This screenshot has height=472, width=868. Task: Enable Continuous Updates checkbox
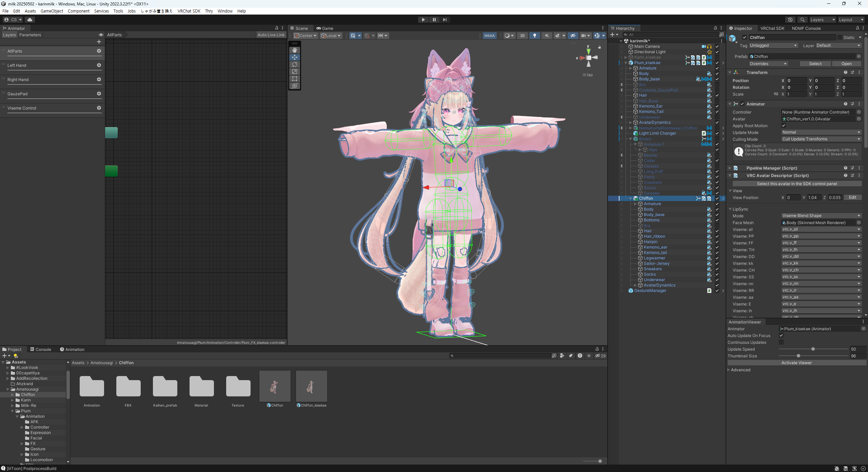click(x=781, y=342)
